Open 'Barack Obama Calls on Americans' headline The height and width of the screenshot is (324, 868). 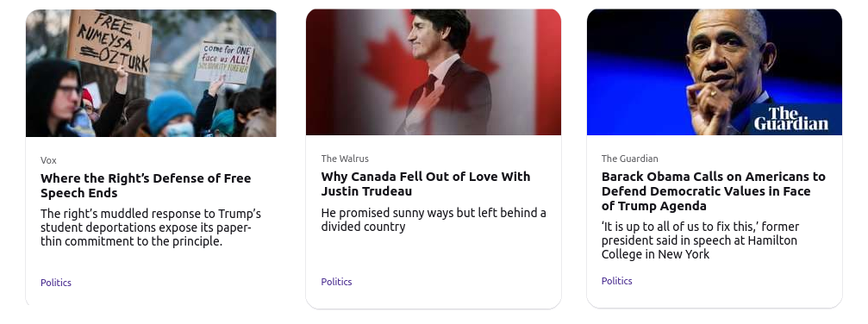pyautogui.click(x=713, y=191)
